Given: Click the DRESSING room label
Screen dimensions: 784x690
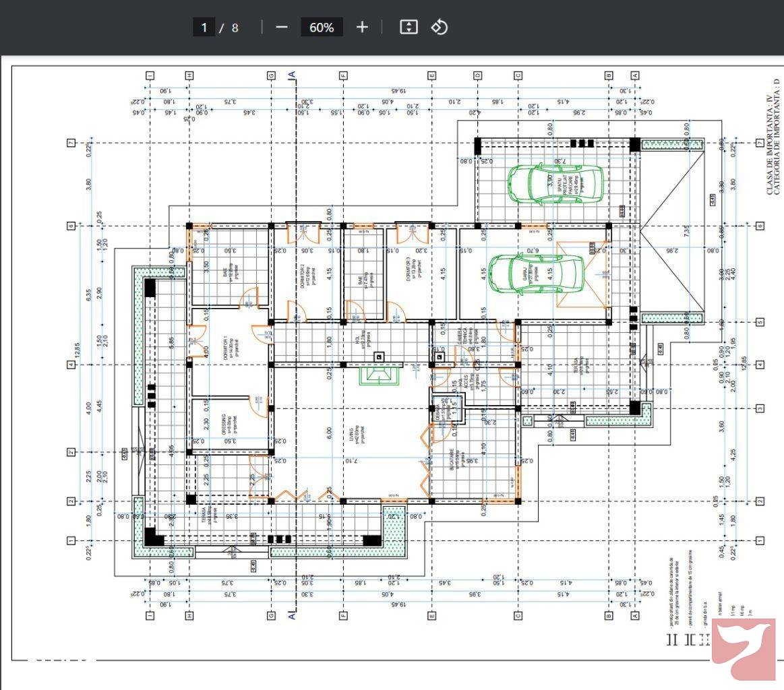Looking at the screenshot, I should (224, 425).
